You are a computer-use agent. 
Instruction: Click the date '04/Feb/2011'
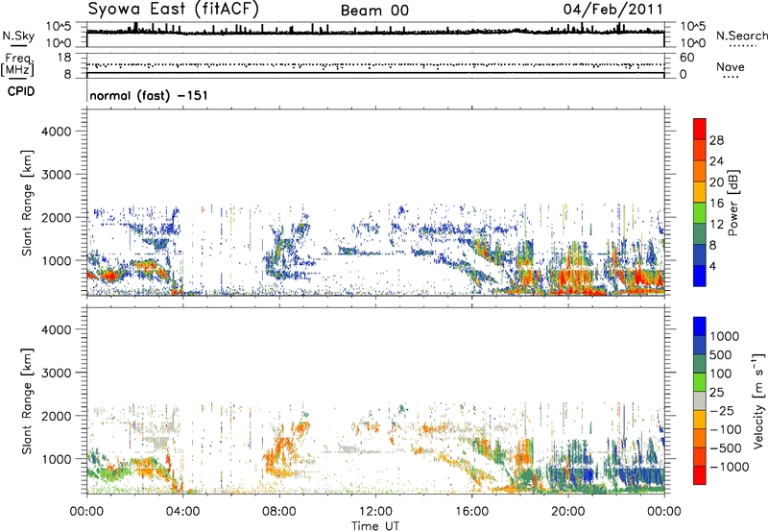tap(612, 9)
